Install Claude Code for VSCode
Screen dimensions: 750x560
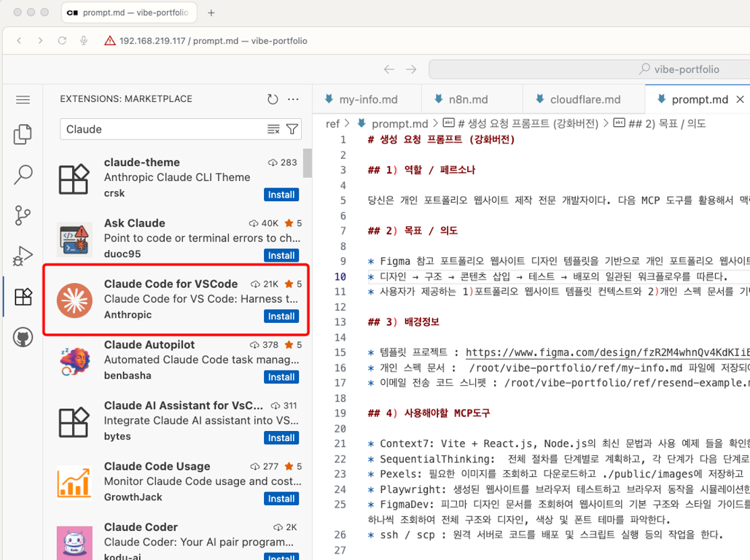[x=281, y=316]
